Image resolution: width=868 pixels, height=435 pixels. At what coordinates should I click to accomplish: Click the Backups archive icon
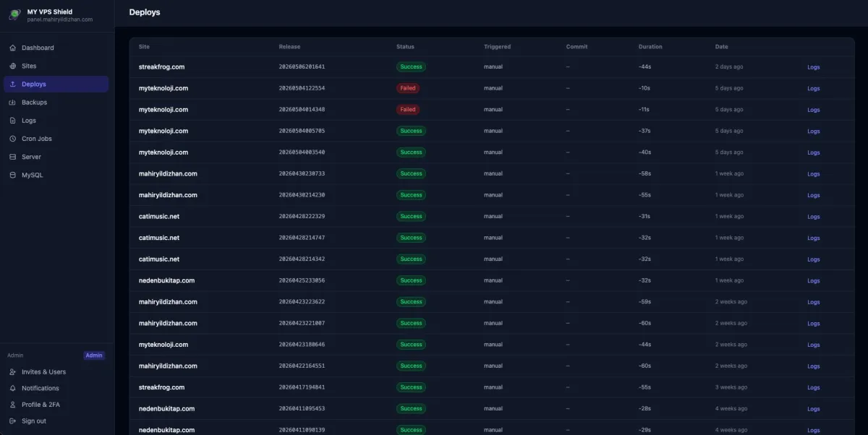point(13,102)
